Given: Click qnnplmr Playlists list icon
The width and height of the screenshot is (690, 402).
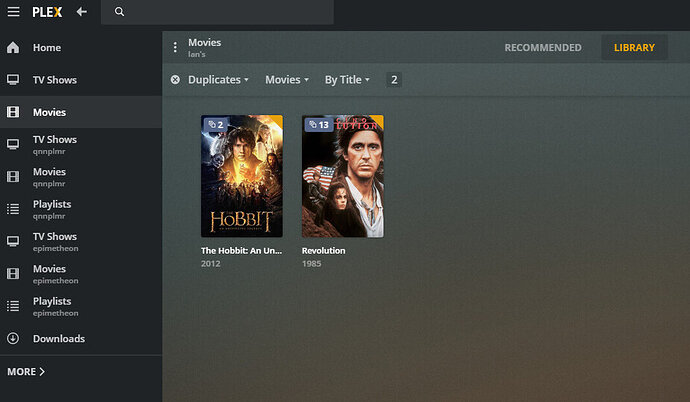Looking at the screenshot, I should [x=13, y=209].
